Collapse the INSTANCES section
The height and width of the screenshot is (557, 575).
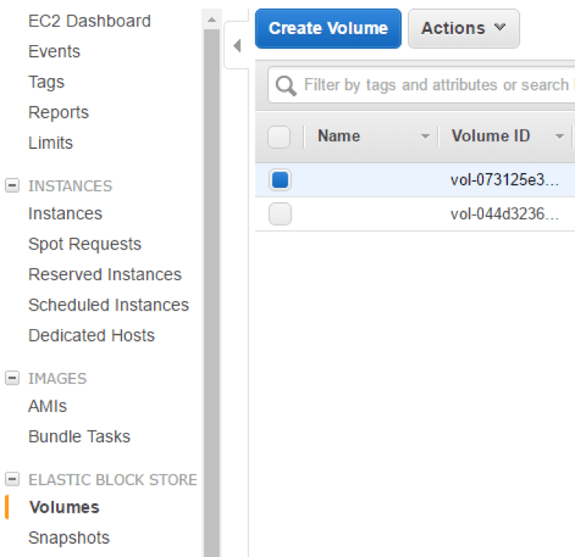point(12,185)
